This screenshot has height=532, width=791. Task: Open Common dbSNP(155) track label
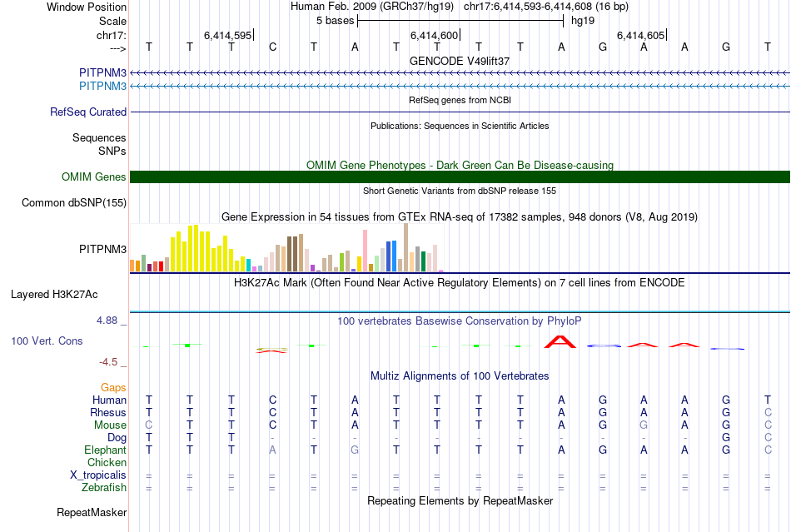point(73,202)
